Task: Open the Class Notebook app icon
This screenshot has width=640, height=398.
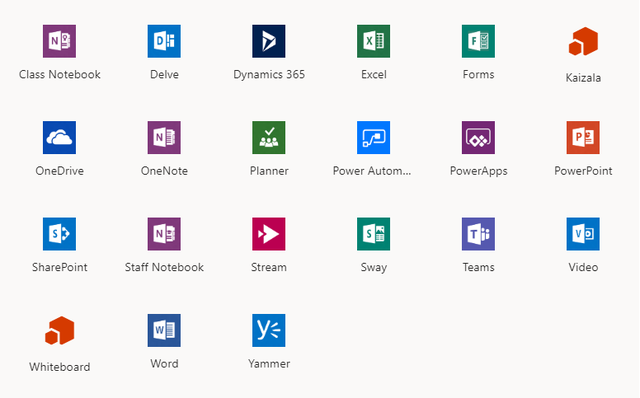Action: coord(59,41)
